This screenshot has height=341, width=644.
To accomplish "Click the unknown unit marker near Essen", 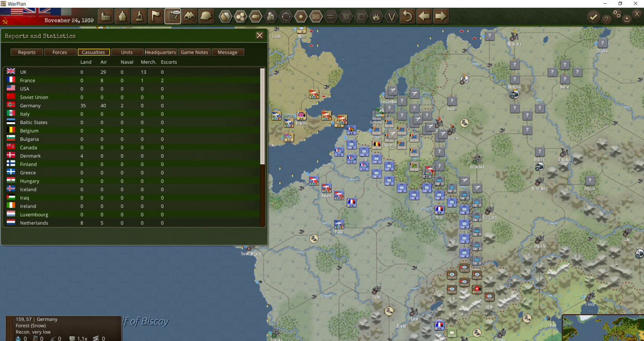I will 451,101.
